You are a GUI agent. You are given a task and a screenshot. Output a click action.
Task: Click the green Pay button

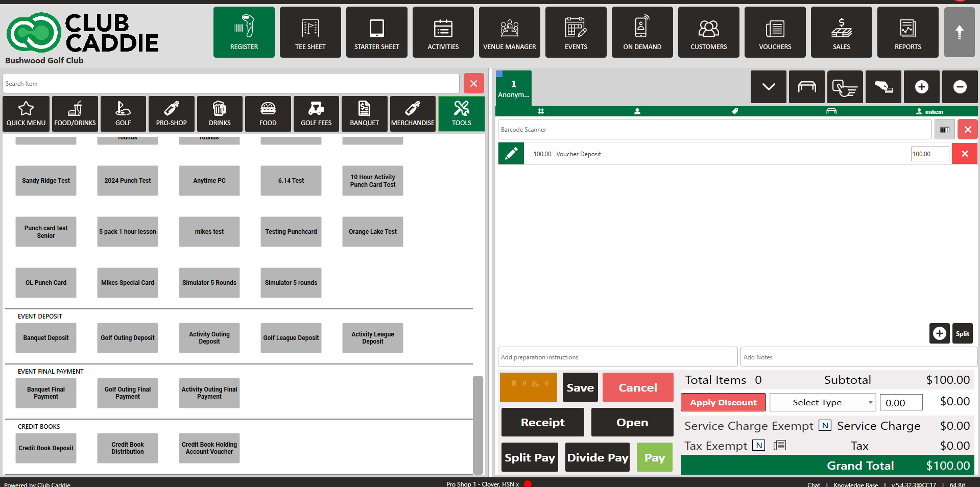pos(654,457)
